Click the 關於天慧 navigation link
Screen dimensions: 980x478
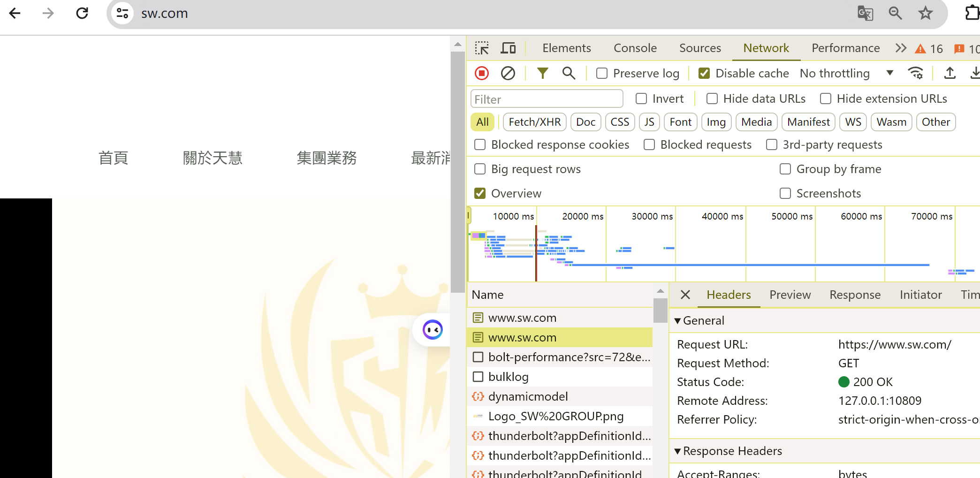(x=212, y=158)
